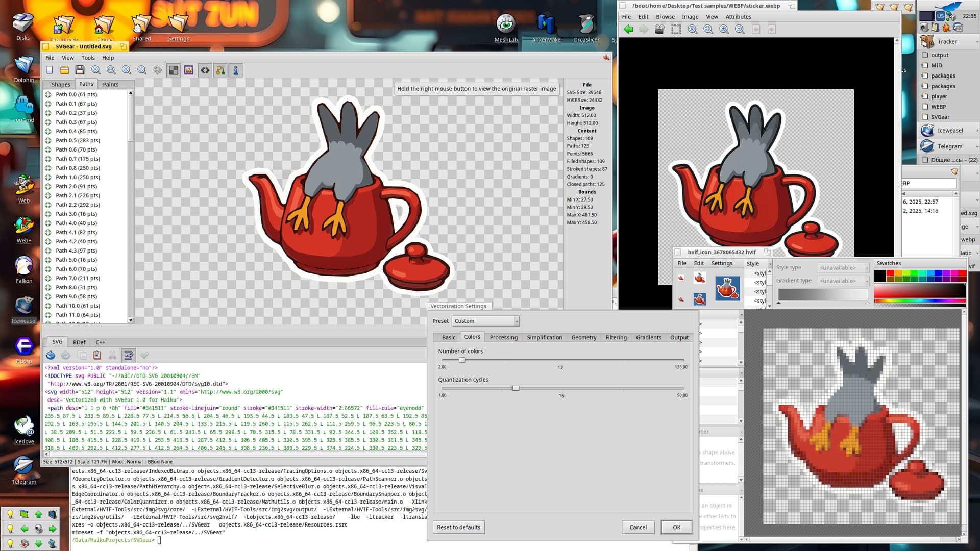Click the structure hierarchy icon in SVGear toolbar

[220, 70]
